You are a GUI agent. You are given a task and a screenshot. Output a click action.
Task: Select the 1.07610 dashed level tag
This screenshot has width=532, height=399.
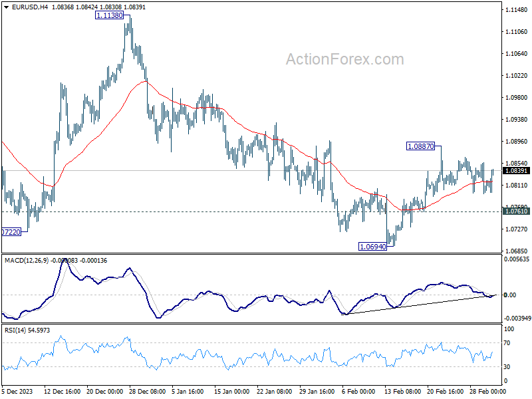(517, 211)
